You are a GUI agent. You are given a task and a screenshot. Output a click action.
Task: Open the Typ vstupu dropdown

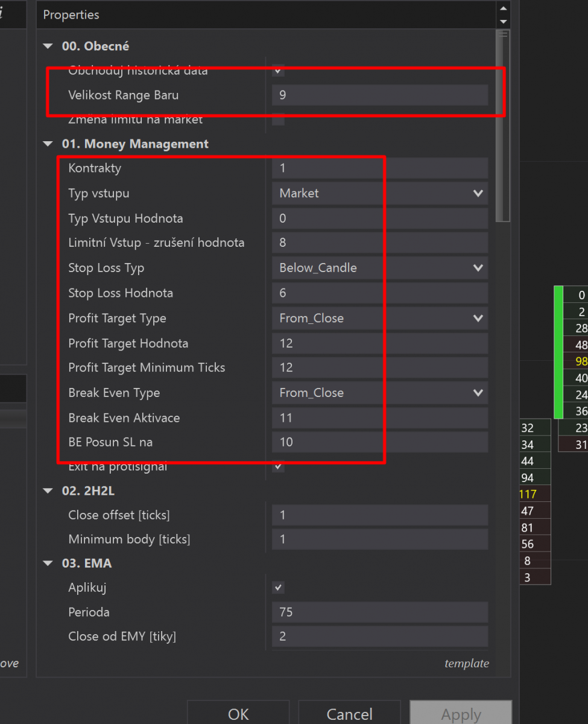[x=379, y=194]
